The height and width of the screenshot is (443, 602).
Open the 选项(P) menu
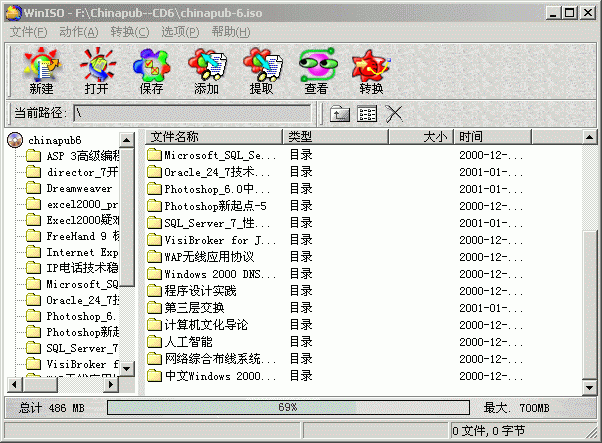pos(180,32)
